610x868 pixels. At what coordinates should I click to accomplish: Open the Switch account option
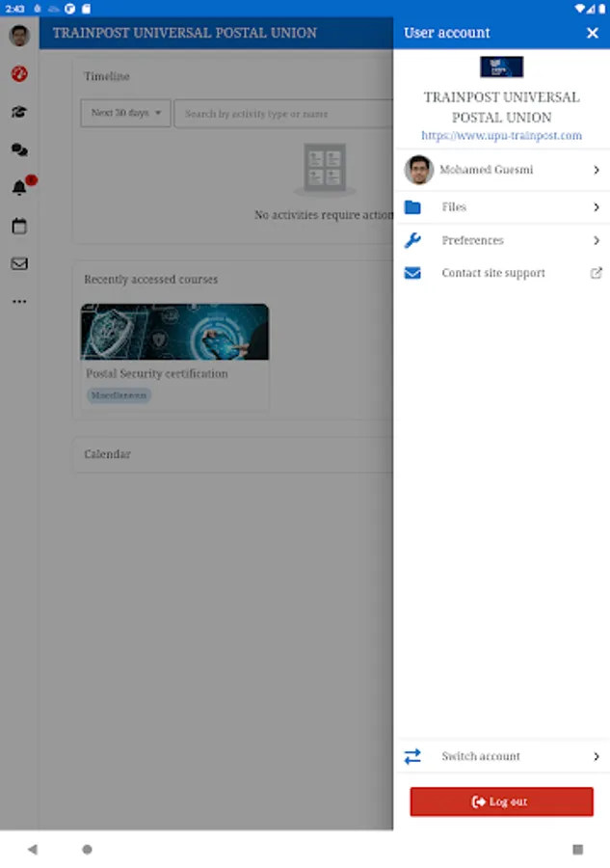502,756
